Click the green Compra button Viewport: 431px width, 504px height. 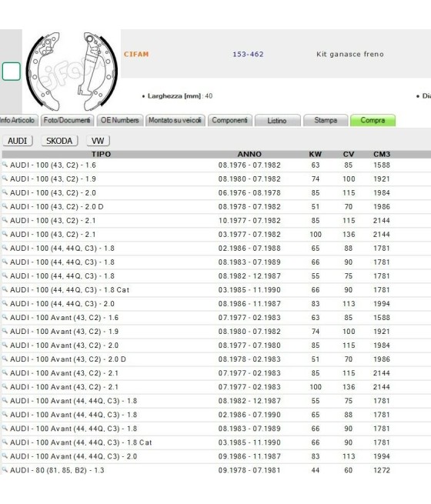373,120
